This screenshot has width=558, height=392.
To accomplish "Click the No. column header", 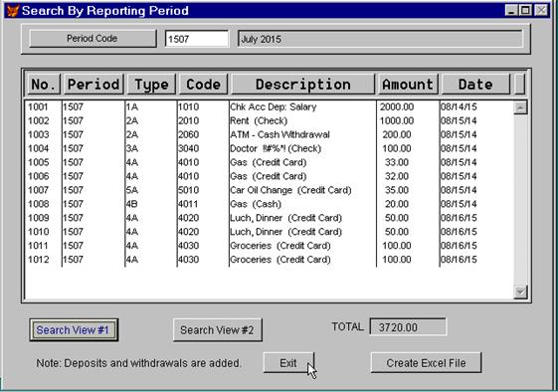I will click(x=44, y=85).
